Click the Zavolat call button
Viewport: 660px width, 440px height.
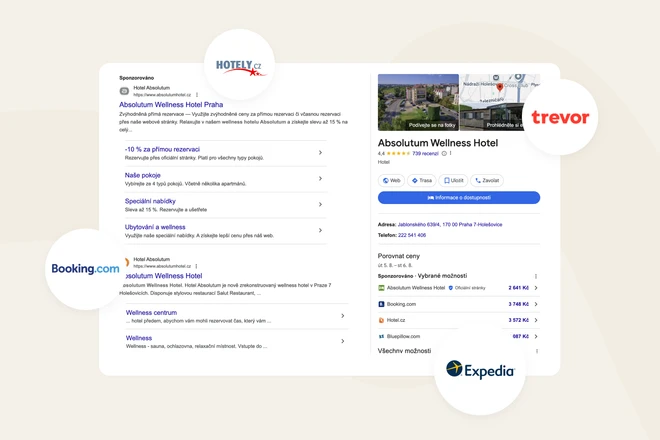coord(487,181)
